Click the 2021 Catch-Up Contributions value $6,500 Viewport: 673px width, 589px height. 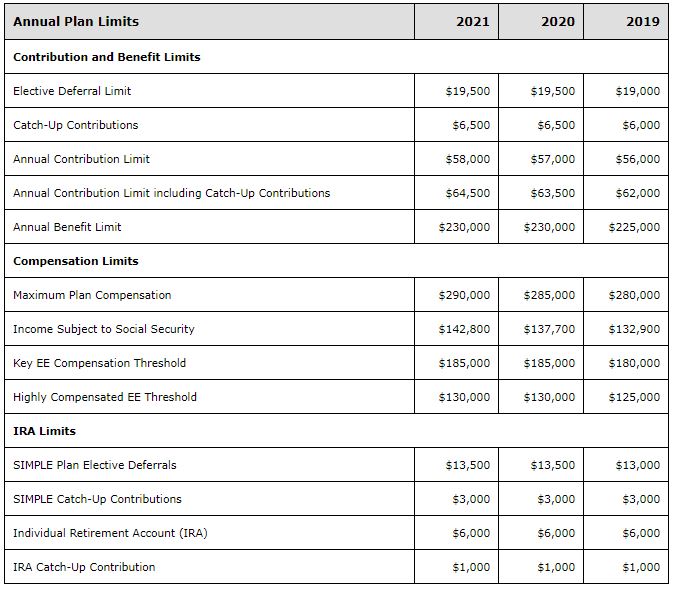pyautogui.click(x=471, y=125)
